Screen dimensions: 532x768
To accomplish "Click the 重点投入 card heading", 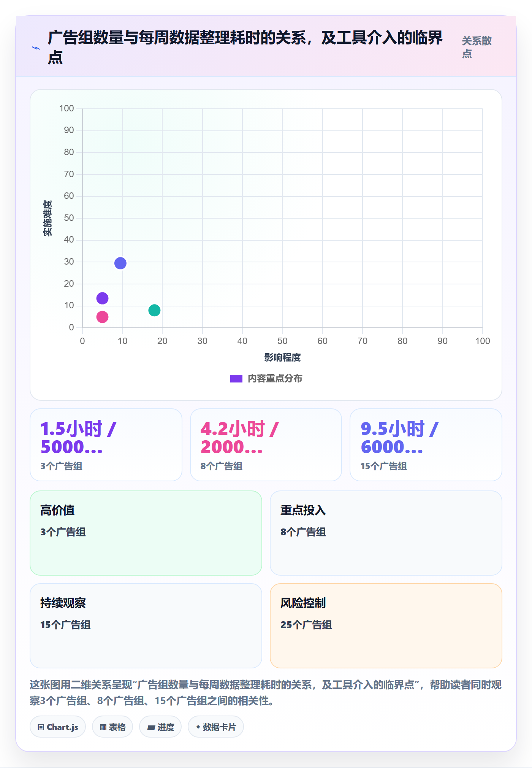I will tap(303, 510).
